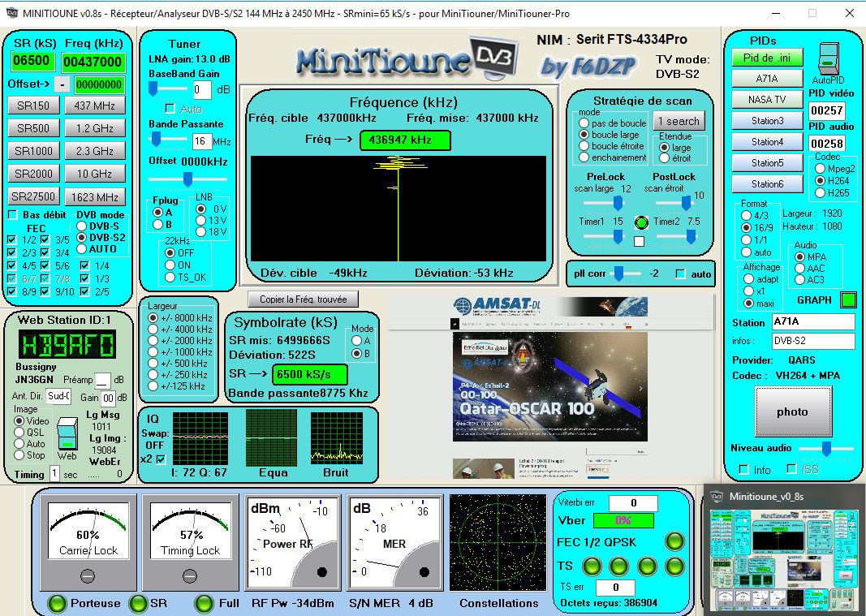Viewport: 866px width, 616px height.
Task: Click the Minitioune_v0_8s taskbar preview thumbnail
Action: (x=785, y=560)
